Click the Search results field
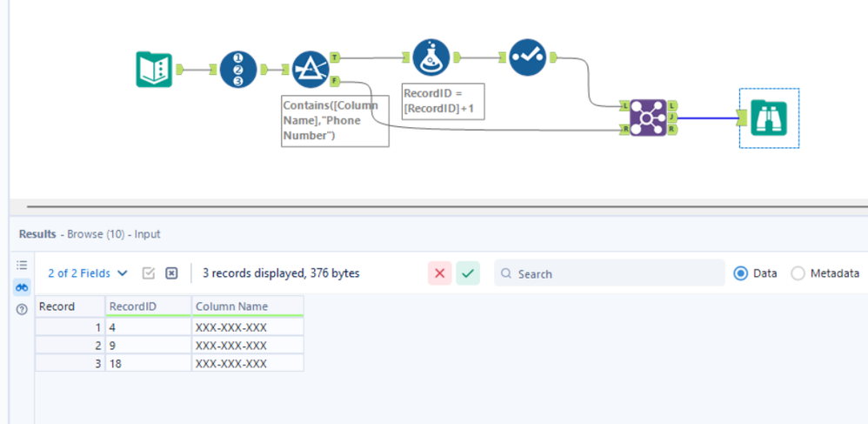 click(x=610, y=273)
